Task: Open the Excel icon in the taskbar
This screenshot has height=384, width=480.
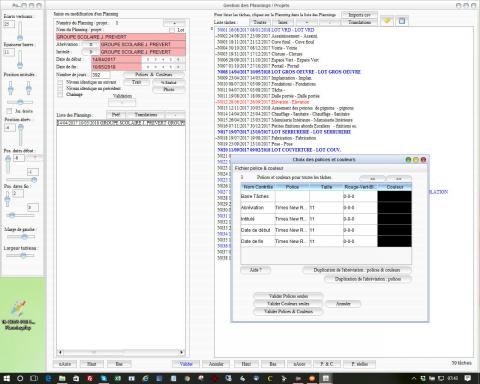Action: [118, 378]
